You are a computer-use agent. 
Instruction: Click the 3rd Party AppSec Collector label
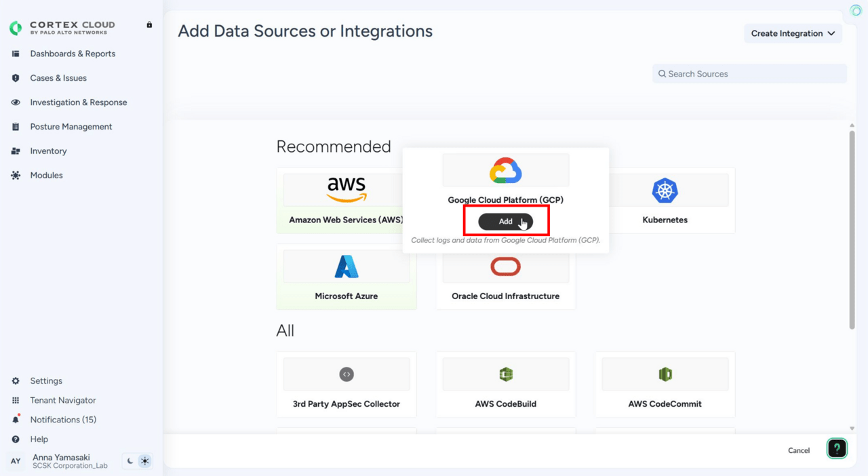(347, 404)
